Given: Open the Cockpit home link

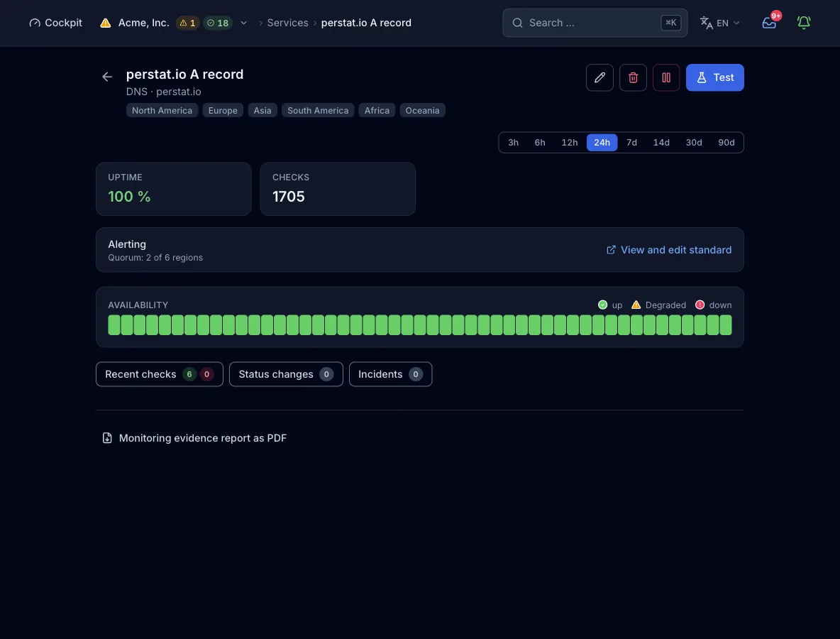Looking at the screenshot, I should (x=56, y=23).
